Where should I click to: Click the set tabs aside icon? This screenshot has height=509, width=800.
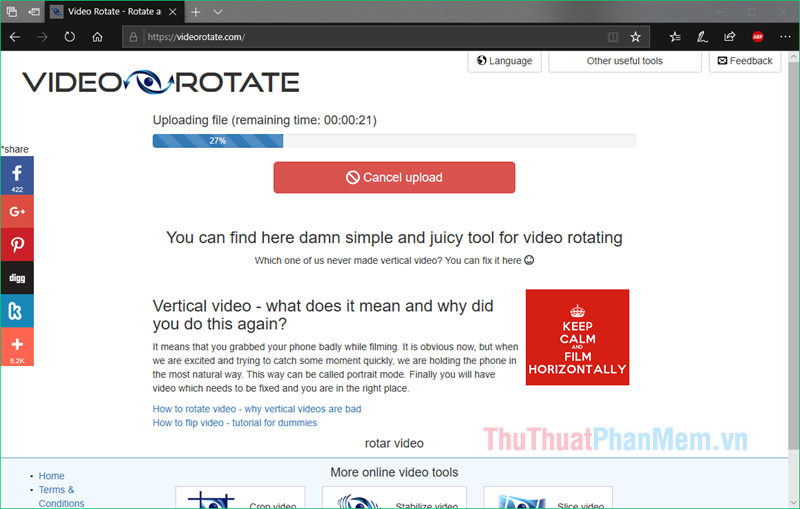tap(34, 11)
